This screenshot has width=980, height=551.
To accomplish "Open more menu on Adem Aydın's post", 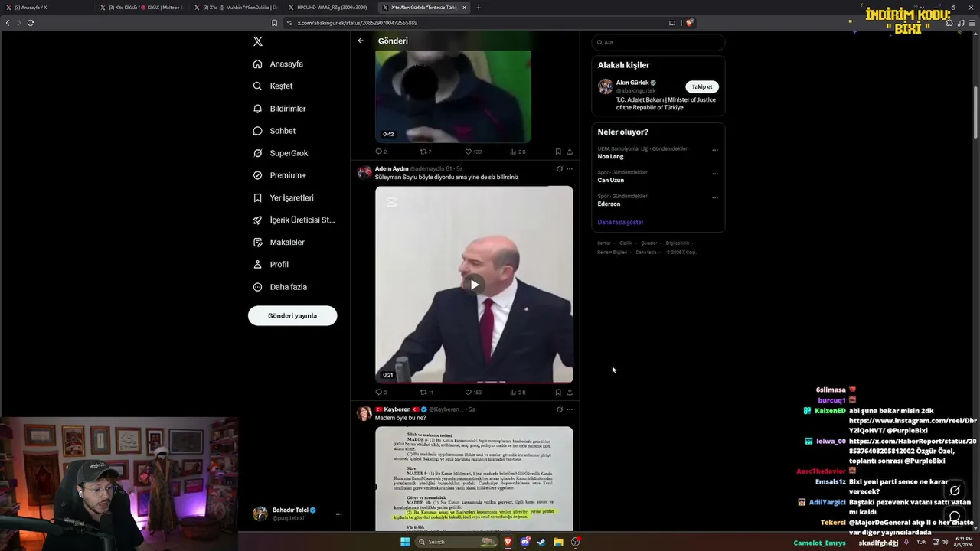I will (x=570, y=168).
